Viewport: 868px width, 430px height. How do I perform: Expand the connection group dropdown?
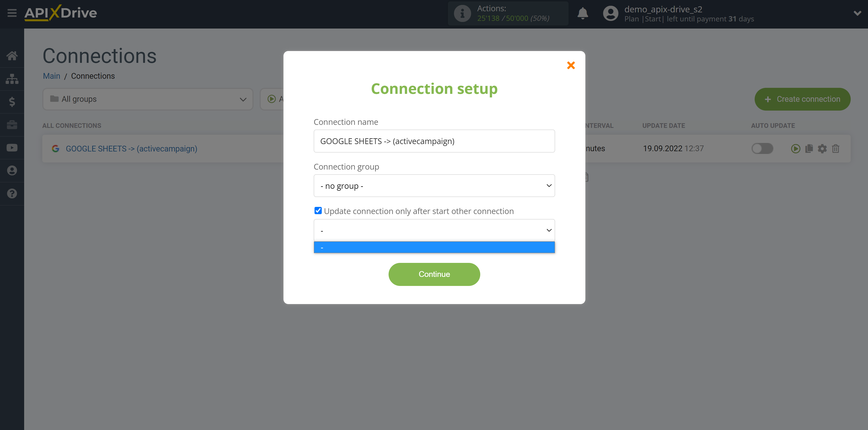[x=434, y=186]
